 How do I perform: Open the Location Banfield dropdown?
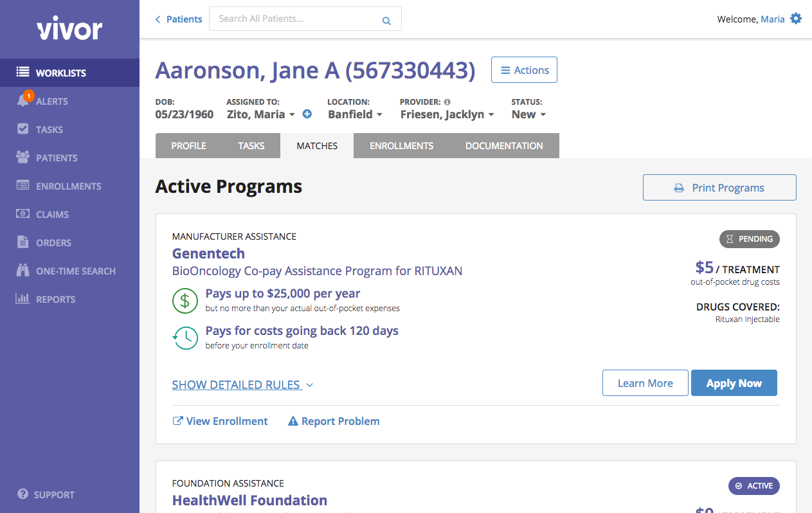[355, 114]
